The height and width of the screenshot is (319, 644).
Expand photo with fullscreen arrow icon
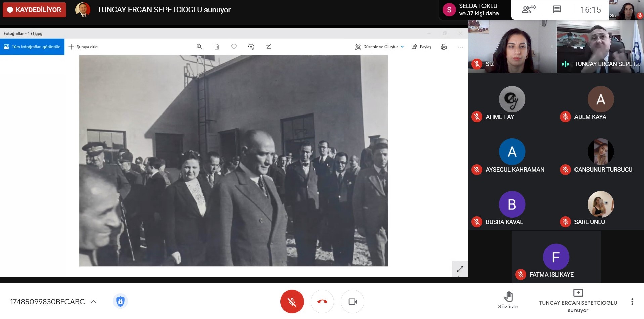tap(460, 269)
